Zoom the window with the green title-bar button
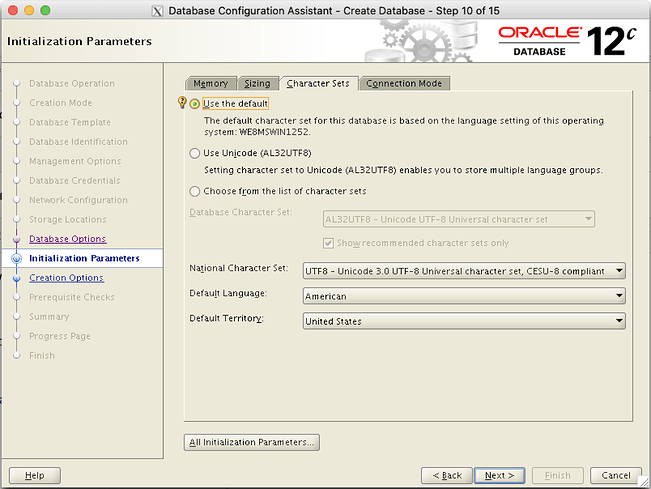Viewport: 651px width, 489px height. pos(45,10)
